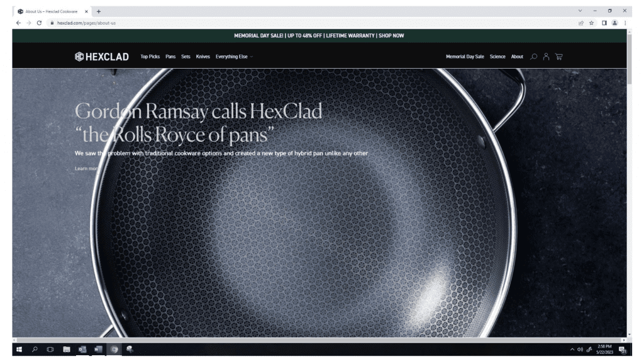Select the About Us – Hexclad Cookware tab
The image size is (644, 364).
[x=52, y=11]
